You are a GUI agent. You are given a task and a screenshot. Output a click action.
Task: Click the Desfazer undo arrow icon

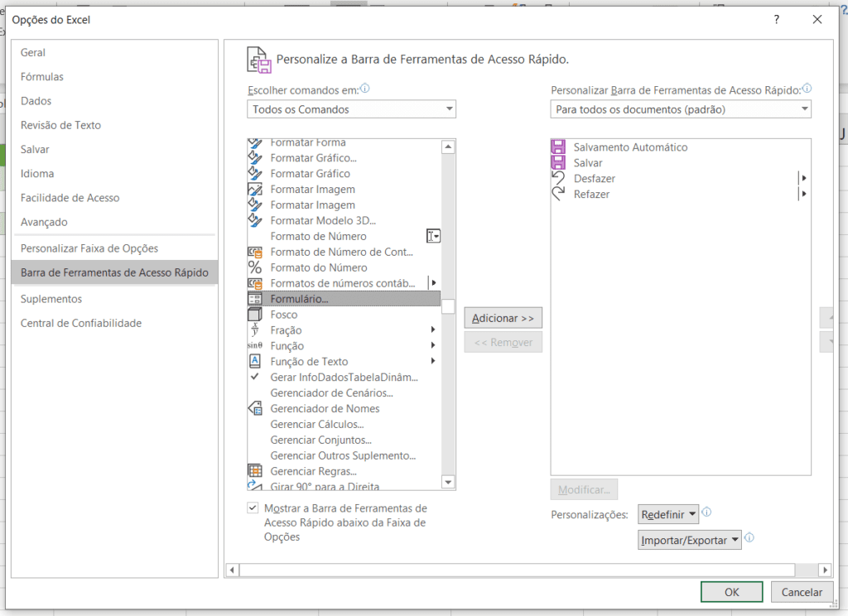click(558, 179)
